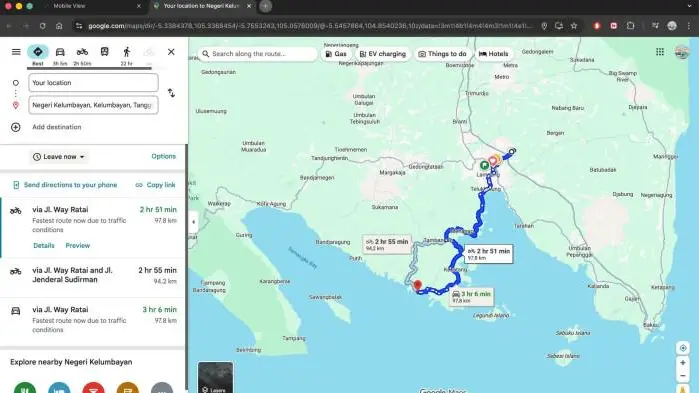Open Chrome profile avatar
699x393 pixels.
click(x=672, y=26)
